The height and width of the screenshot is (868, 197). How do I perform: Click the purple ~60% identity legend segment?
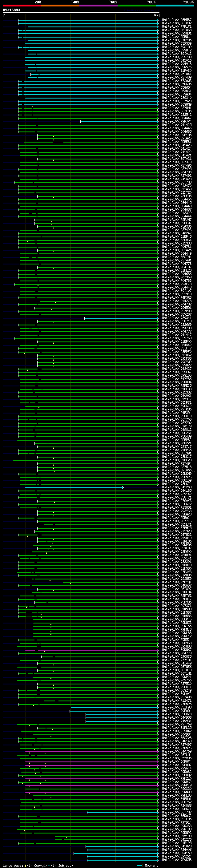(x=98, y=6)
